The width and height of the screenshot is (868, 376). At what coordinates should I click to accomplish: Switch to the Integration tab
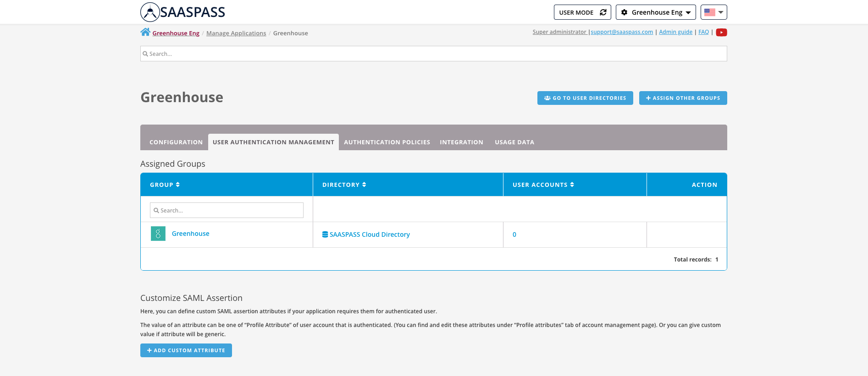(x=461, y=142)
